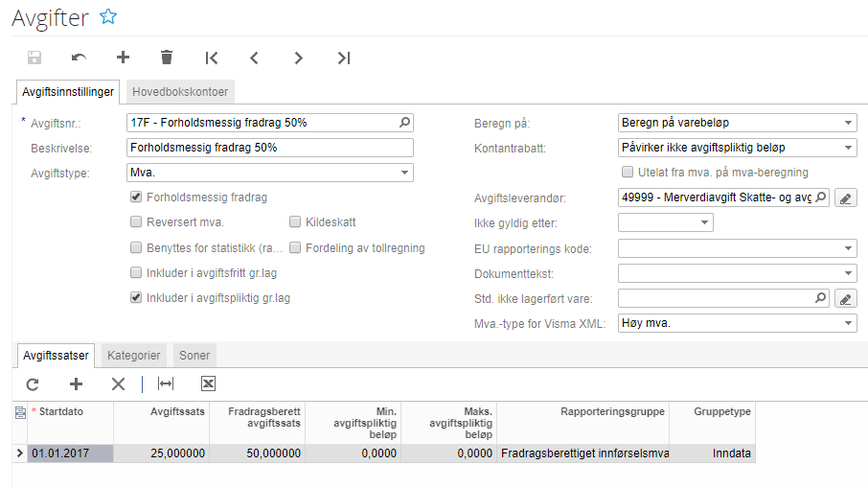Fit grid columns to width

pyautogui.click(x=166, y=383)
